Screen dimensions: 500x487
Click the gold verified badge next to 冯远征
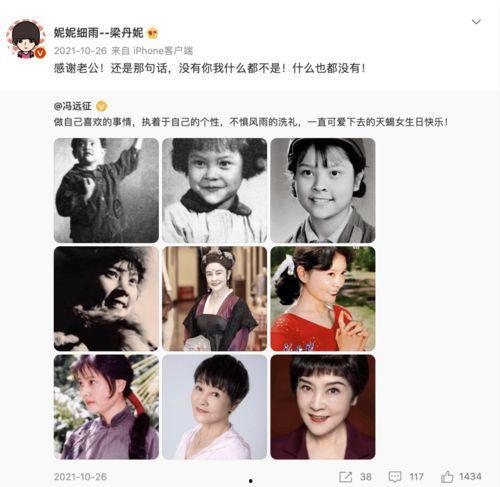[101, 106]
